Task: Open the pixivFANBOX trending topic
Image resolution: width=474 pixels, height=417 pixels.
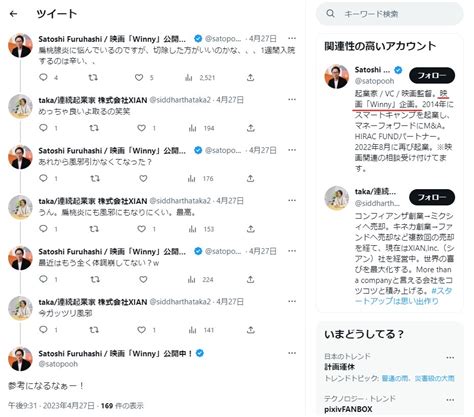Action: pyautogui.click(x=348, y=409)
